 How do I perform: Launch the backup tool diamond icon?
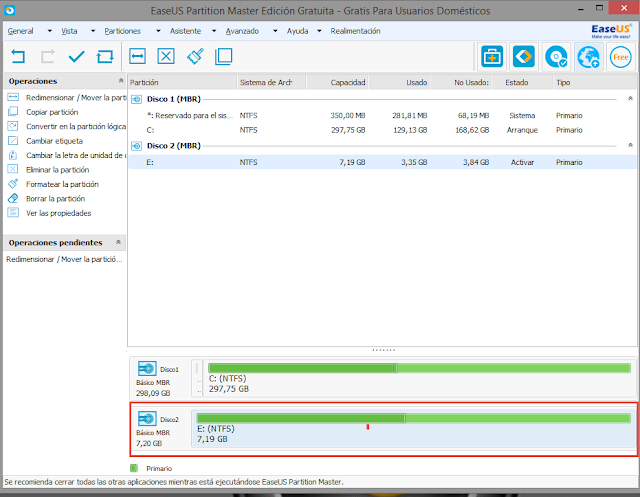pyautogui.click(x=524, y=57)
